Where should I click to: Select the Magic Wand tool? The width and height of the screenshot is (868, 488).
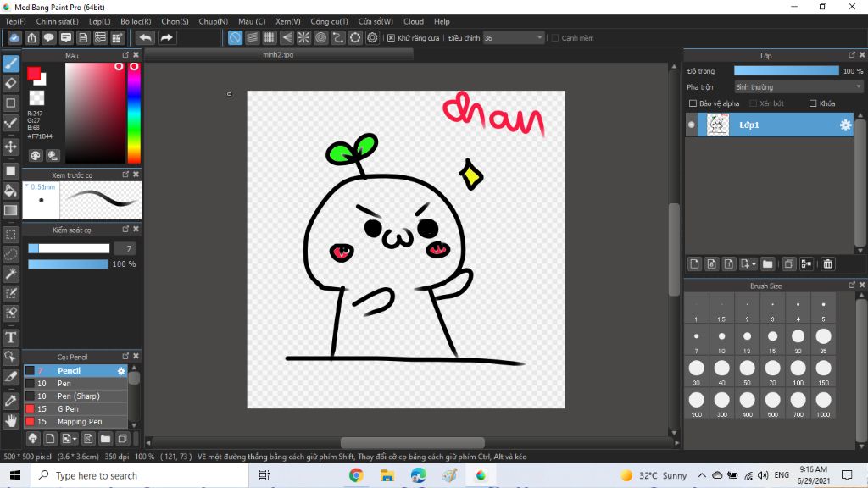point(10,274)
